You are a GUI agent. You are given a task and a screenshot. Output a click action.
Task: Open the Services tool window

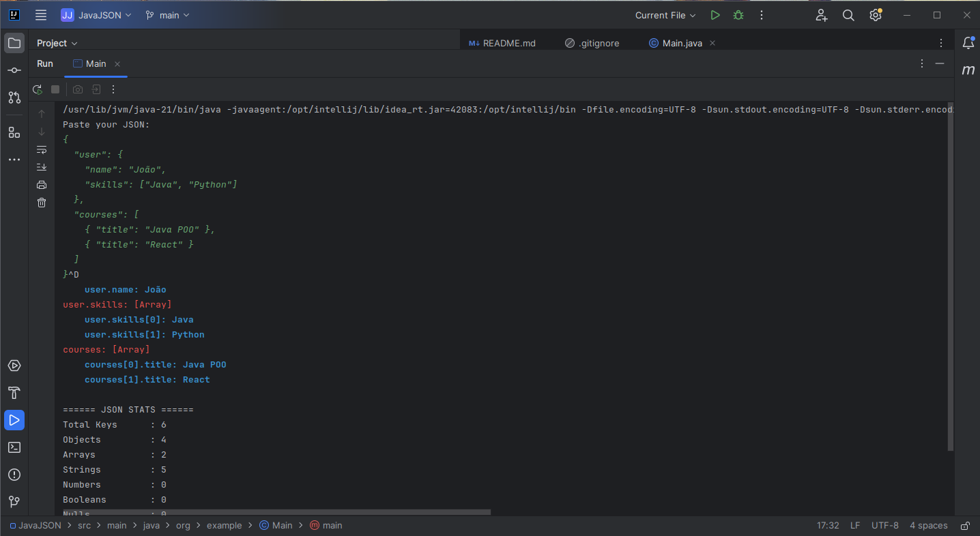[14, 366]
